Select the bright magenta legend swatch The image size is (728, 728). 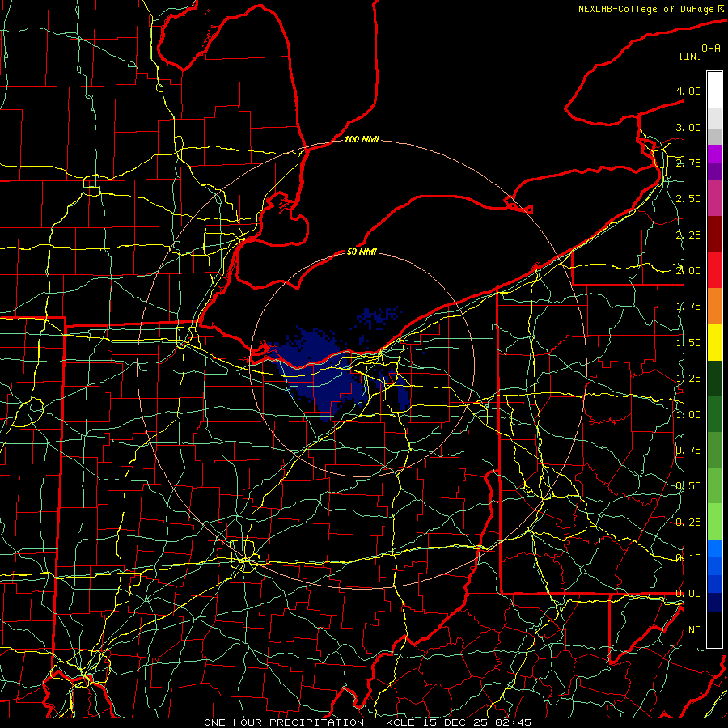[714, 154]
